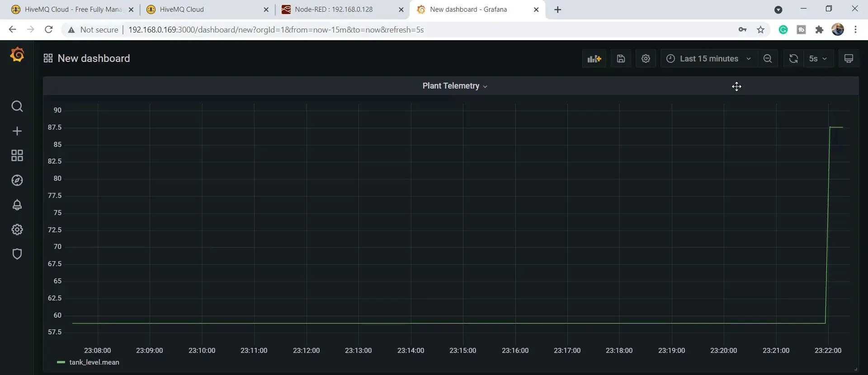Open Explore compass icon in sidebar

[17, 180]
